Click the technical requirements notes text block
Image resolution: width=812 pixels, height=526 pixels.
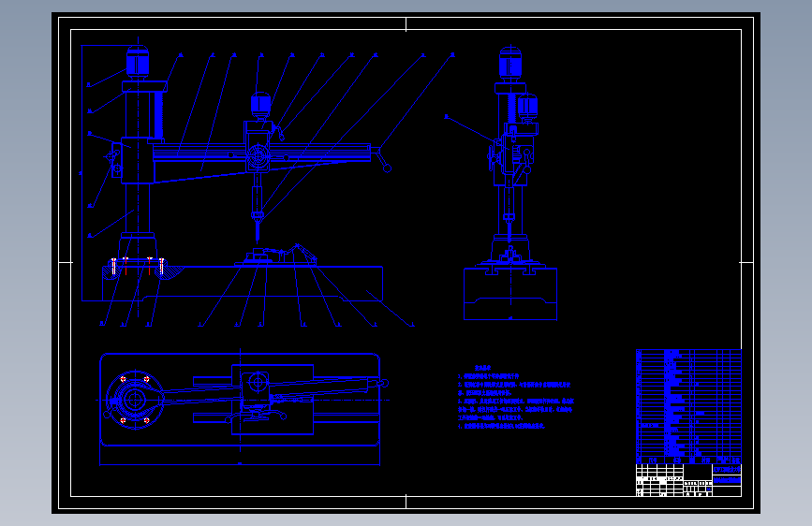pyautogui.click(x=516, y=398)
